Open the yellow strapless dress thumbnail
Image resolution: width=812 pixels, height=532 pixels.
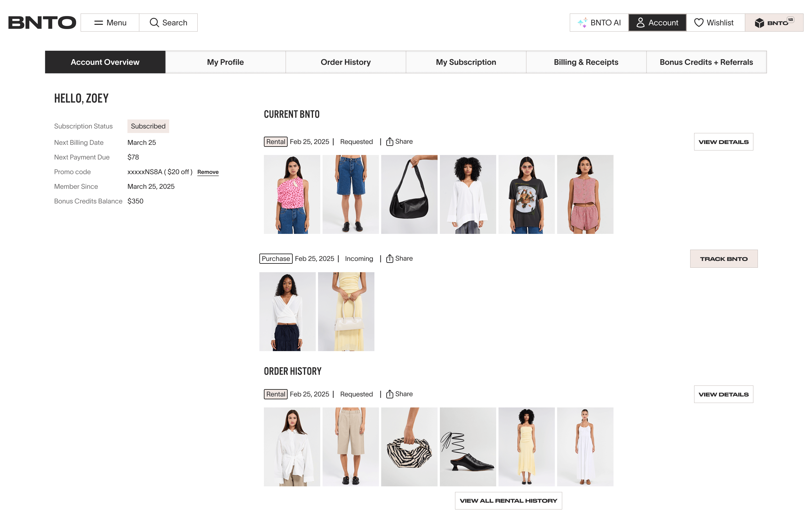click(527, 447)
